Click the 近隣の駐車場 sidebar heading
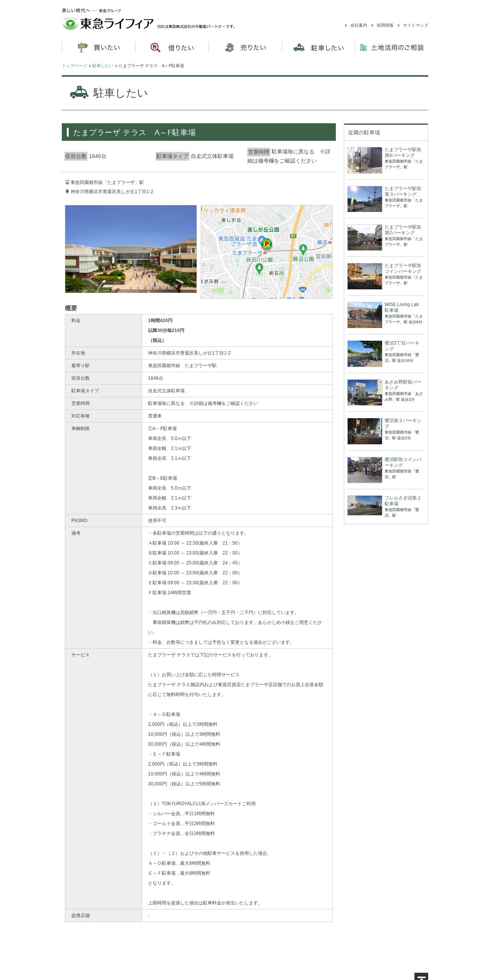This screenshot has width=490, height=980. 364,133
